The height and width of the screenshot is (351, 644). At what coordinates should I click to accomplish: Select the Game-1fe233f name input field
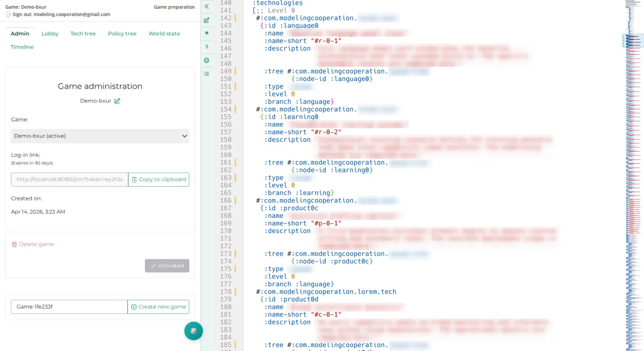pos(68,307)
